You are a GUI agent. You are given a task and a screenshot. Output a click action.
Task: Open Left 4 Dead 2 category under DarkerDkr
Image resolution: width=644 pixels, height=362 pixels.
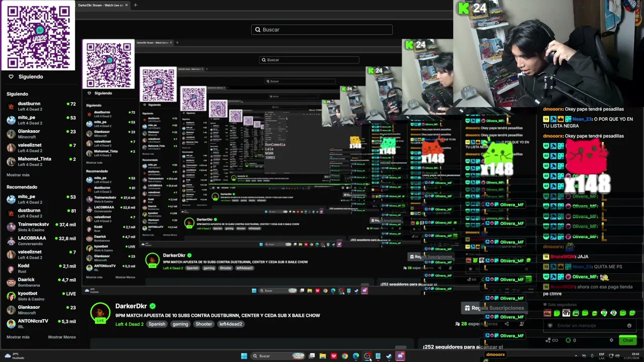[x=129, y=324]
